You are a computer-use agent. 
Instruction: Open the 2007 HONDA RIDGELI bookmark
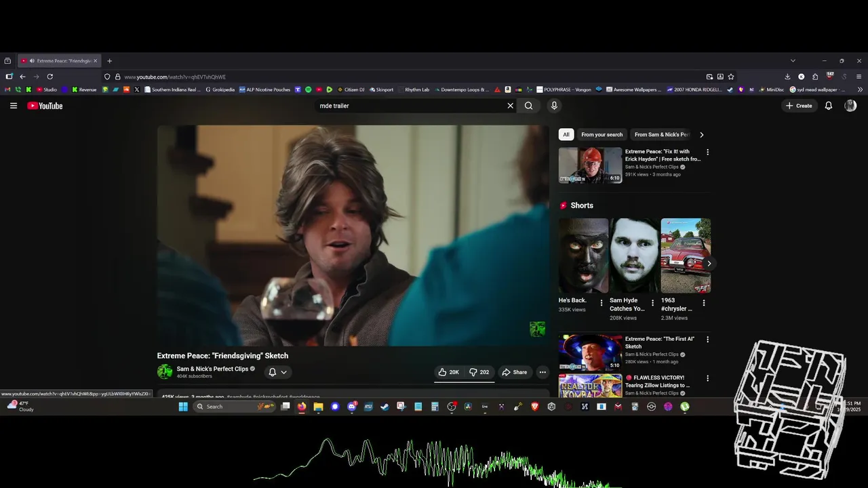694,89
